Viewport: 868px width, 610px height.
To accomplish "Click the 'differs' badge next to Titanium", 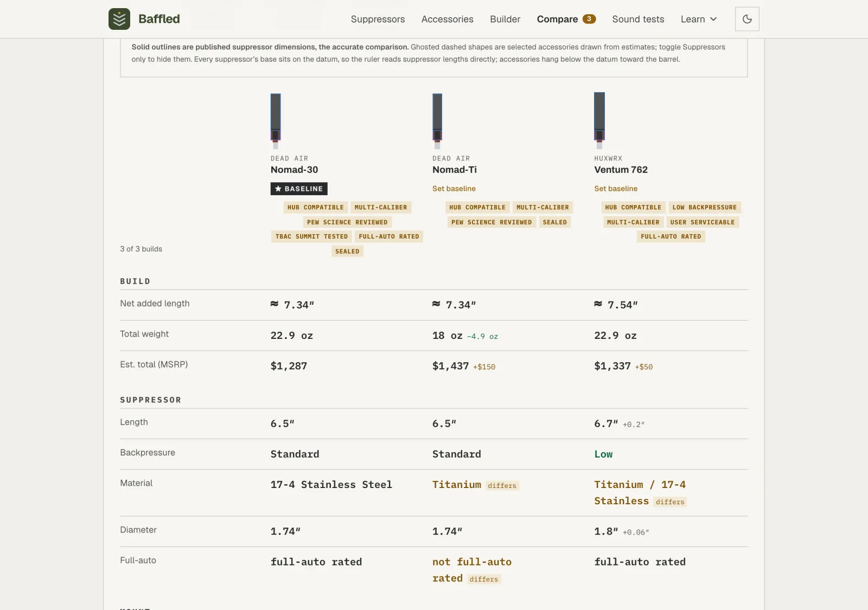I will point(502,486).
